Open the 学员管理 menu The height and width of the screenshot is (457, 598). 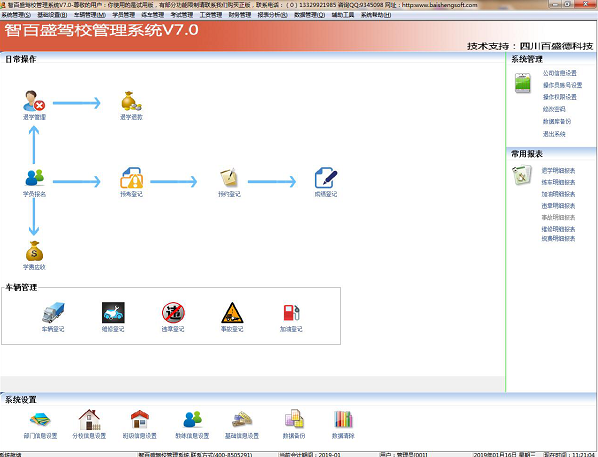124,15
